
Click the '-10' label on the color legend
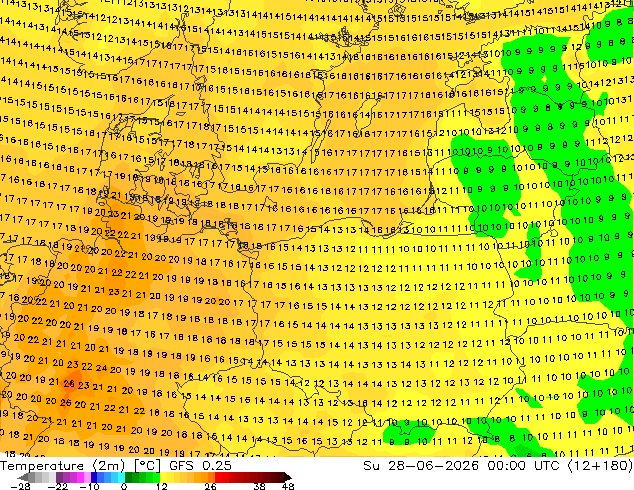[89, 486]
